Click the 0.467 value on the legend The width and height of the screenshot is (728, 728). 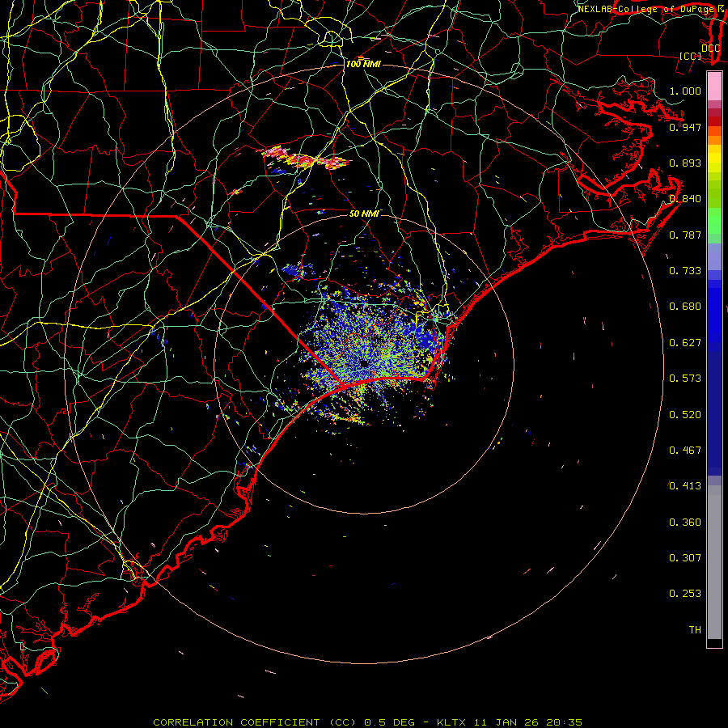(685, 451)
